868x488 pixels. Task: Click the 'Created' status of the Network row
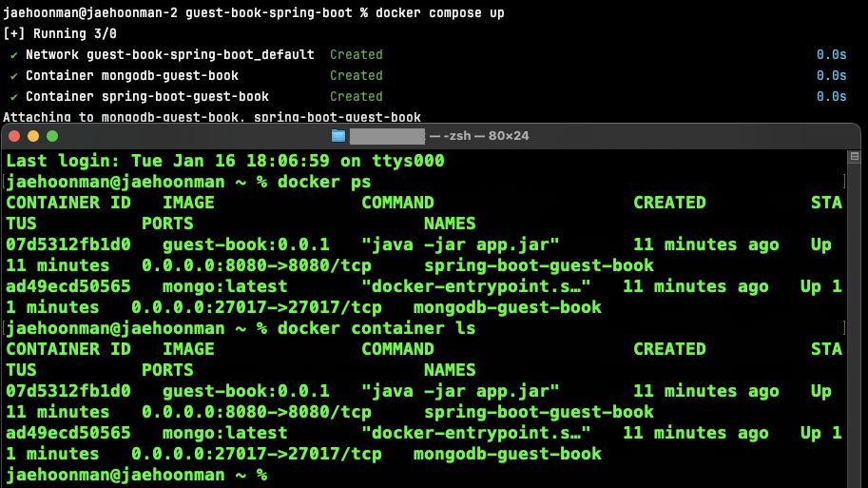tap(357, 55)
